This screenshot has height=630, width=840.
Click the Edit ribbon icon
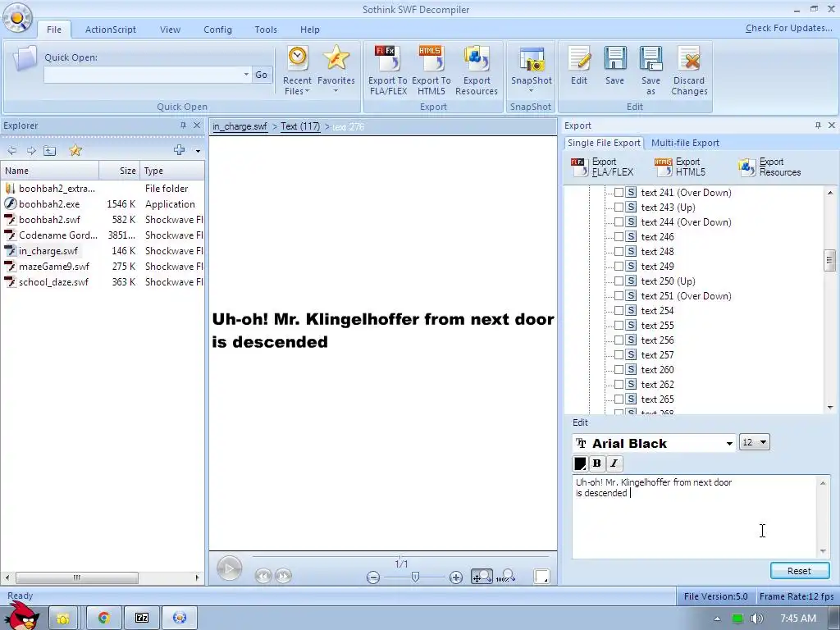point(579,66)
